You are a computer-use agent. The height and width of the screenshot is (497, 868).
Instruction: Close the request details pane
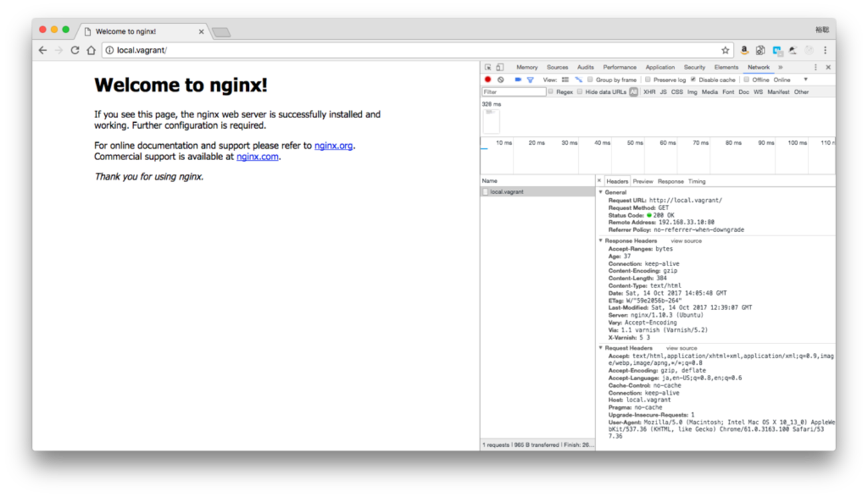pos(599,181)
